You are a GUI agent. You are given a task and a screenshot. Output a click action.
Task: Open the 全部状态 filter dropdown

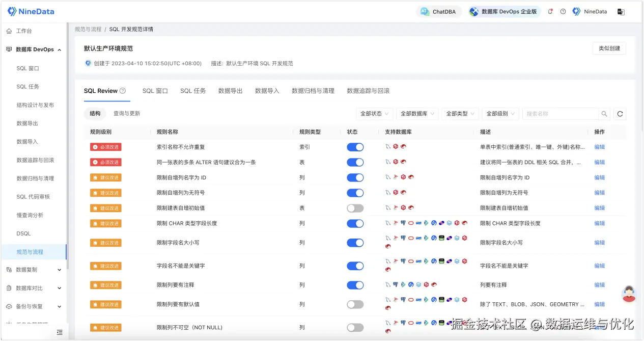pos(375,114)
